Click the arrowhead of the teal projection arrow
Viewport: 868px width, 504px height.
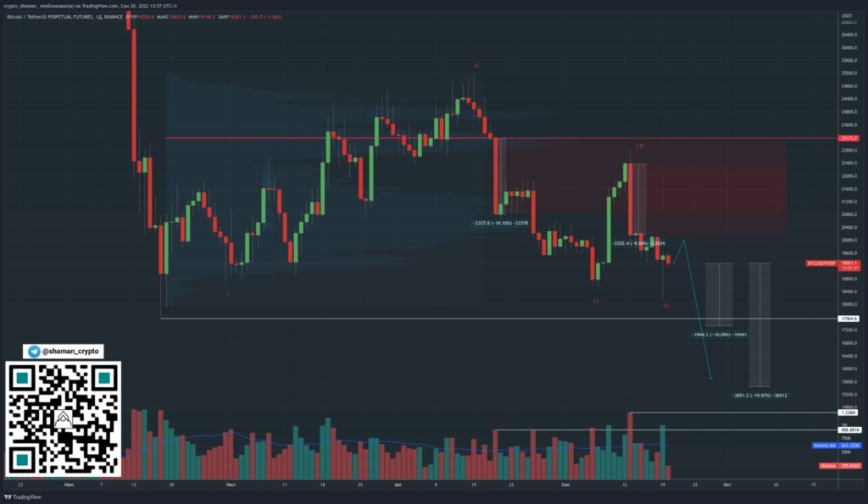pyautogui.click(x=710, y=377)
